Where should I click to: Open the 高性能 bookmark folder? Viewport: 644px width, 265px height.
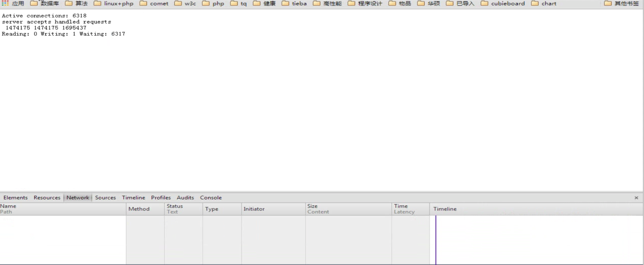[x=327, y=3]
